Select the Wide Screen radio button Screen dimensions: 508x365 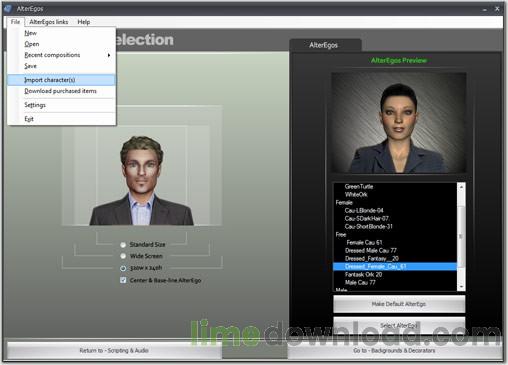[x=123, y=256]
